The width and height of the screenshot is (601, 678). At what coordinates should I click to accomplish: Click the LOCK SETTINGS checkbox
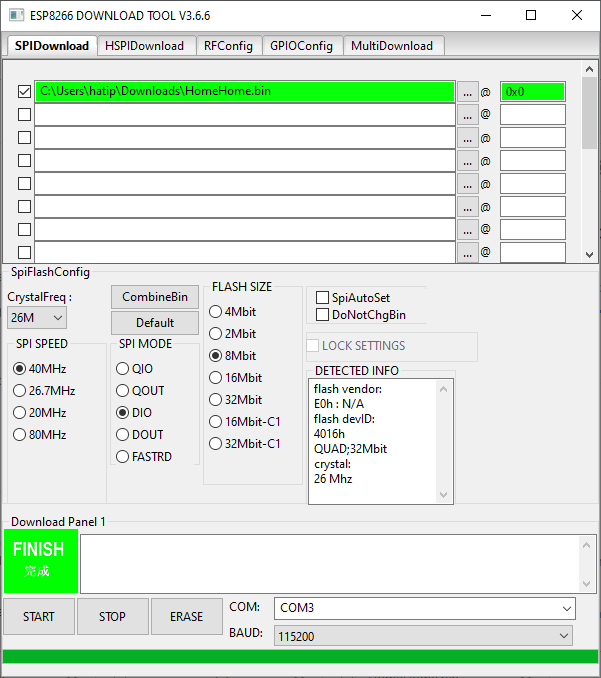coord(313,345)
